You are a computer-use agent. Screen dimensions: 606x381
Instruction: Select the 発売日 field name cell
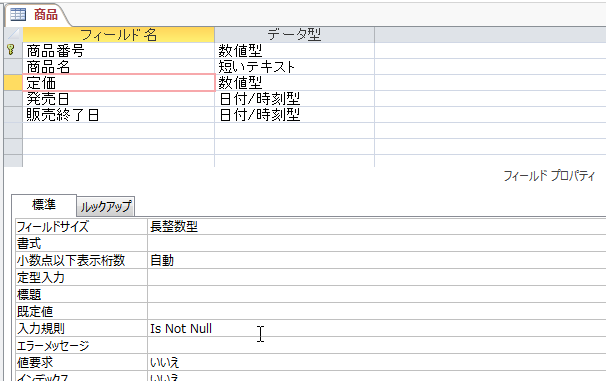pos(118,99)
